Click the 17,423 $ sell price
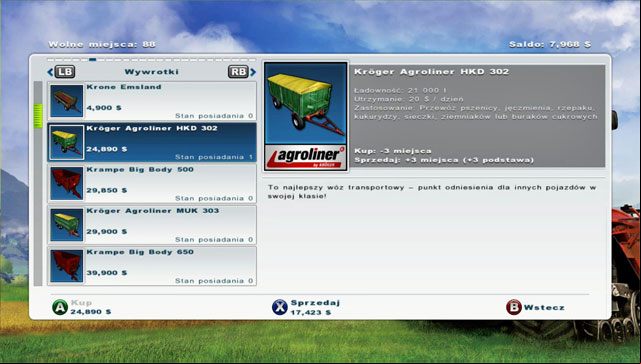This screenshot has width=641, height=364. [x=311, y=313]
